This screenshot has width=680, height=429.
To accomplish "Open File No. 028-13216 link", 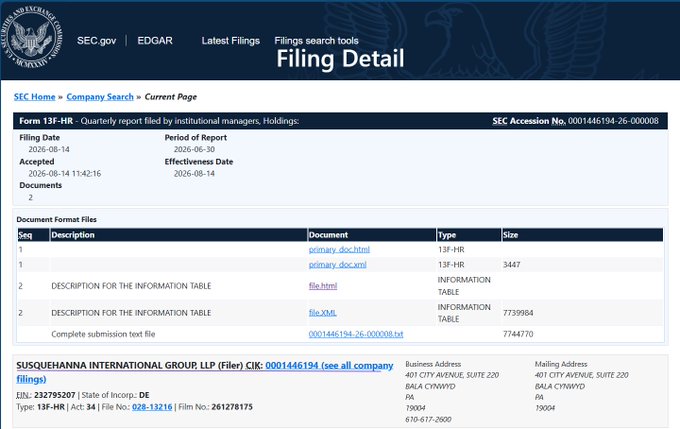I will click(152, 407).
